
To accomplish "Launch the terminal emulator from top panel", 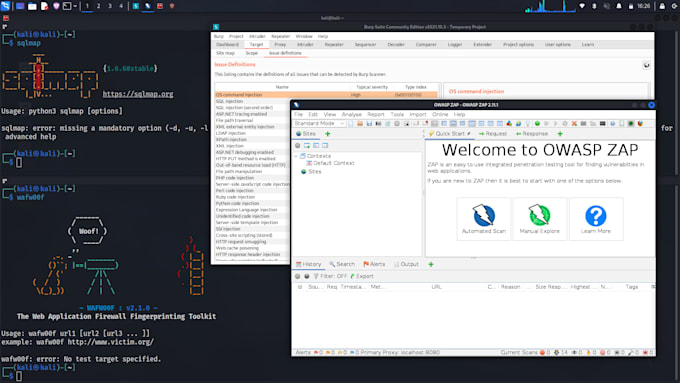I will 67,6.
